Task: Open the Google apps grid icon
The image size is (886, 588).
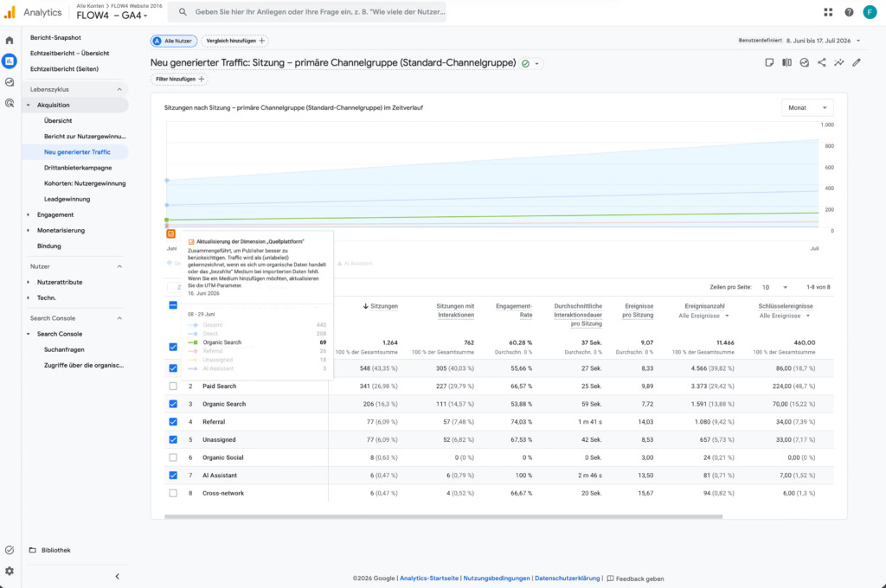Action: 828,12
